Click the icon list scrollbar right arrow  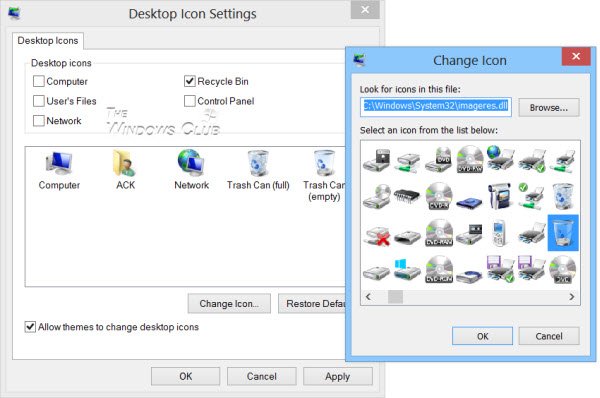pos(572,297)
